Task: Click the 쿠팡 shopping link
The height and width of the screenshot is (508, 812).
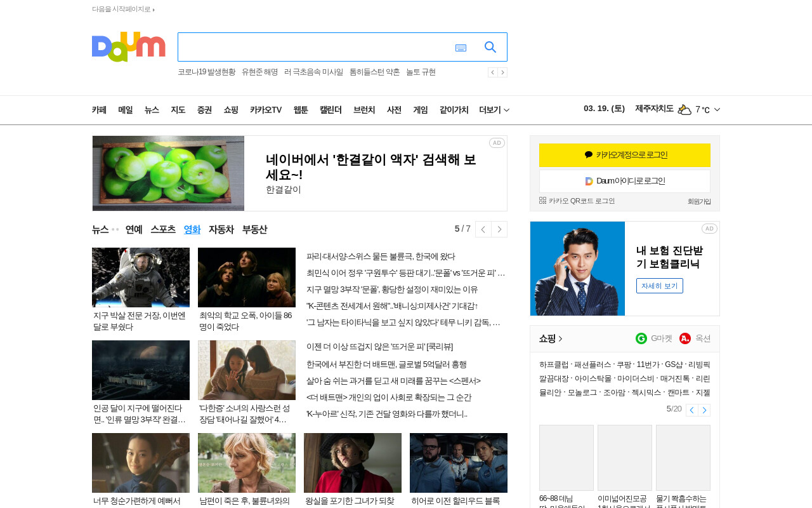Action: tap(624, 364)
